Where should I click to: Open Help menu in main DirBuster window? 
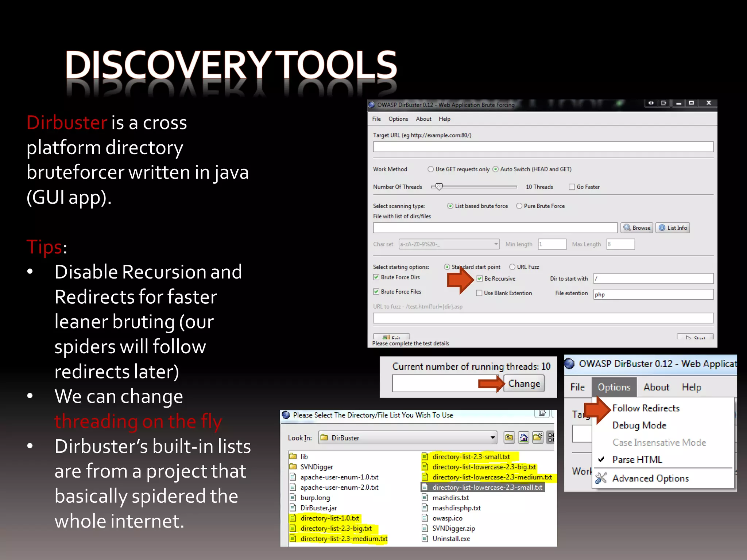(444, 119)
